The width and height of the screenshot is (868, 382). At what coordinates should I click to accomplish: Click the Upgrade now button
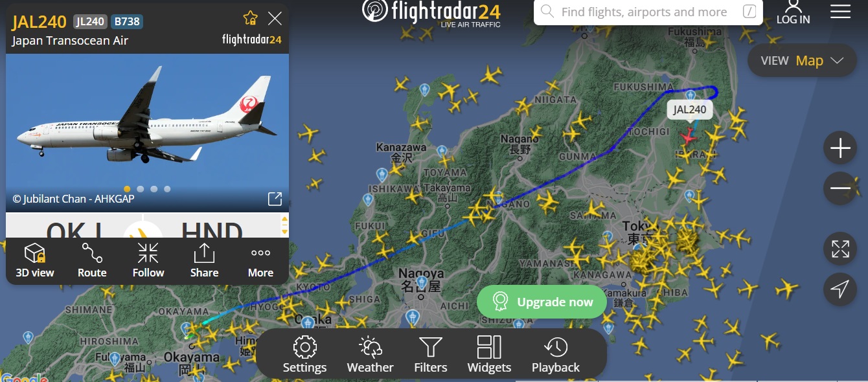click(x=542, y=302)
